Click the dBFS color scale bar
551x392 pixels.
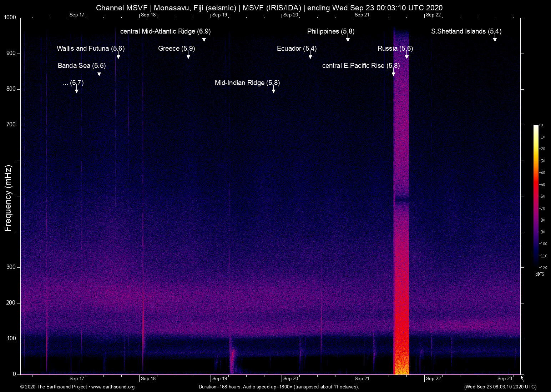coord(536,196)
